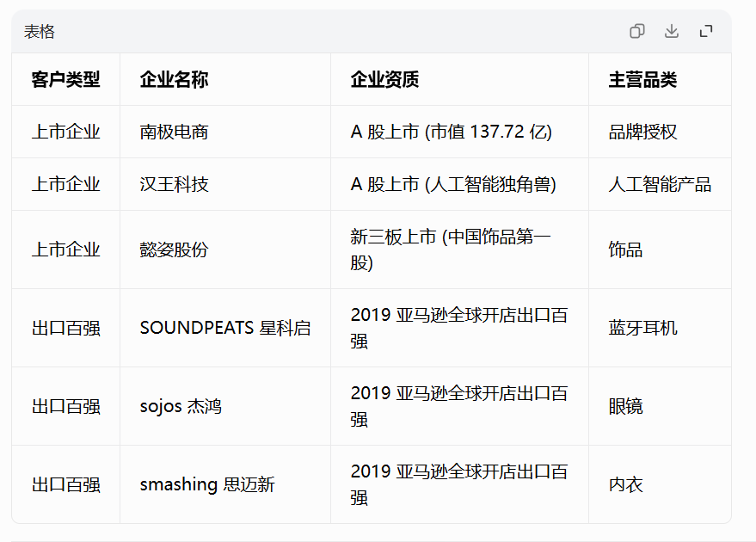Click the 表格 title label
The width and height of the screenshot is (756, 542).
click(40, 32)
